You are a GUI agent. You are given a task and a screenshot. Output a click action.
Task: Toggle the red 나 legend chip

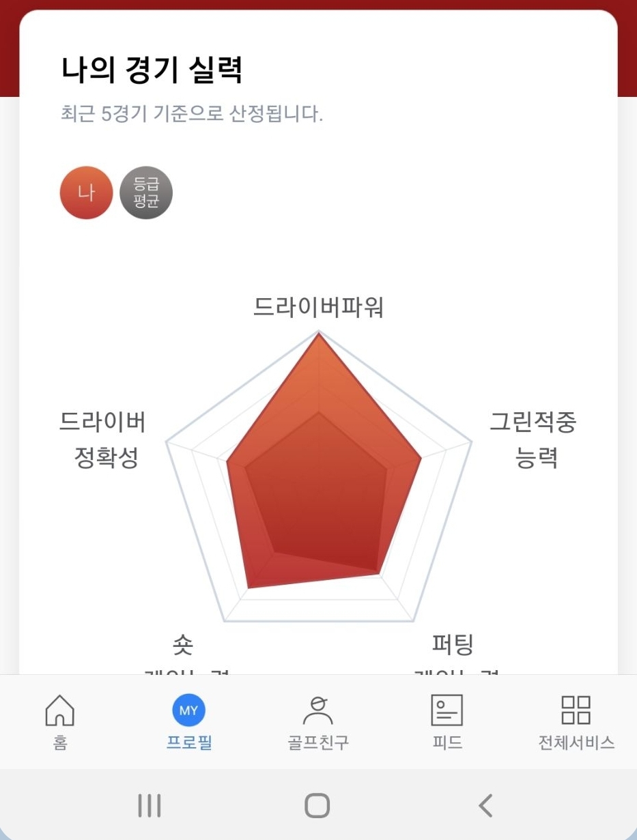pyautogui.click(x=86, y=193)
